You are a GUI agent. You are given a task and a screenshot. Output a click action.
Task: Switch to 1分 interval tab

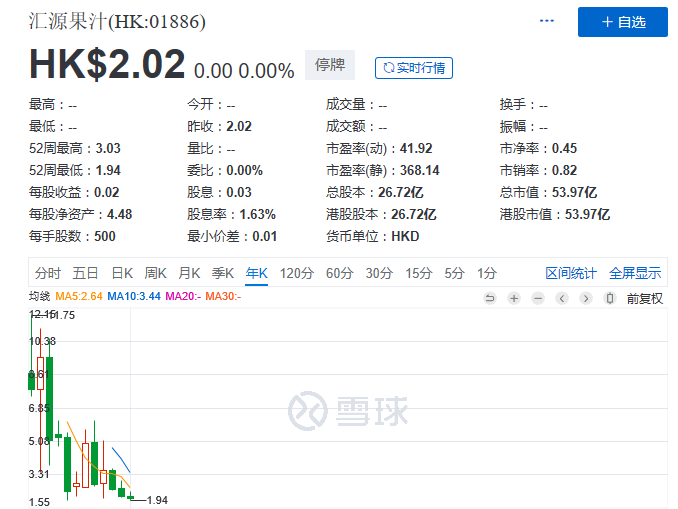487,273
